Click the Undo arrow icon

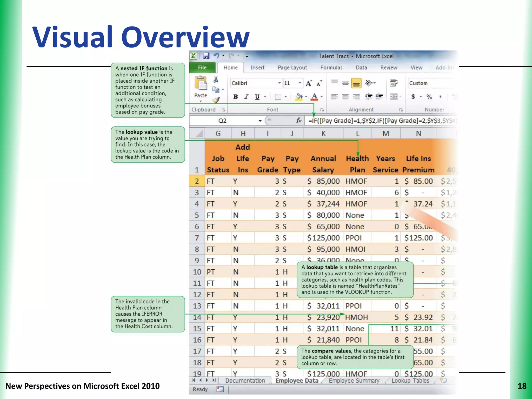tap(216, 56)
